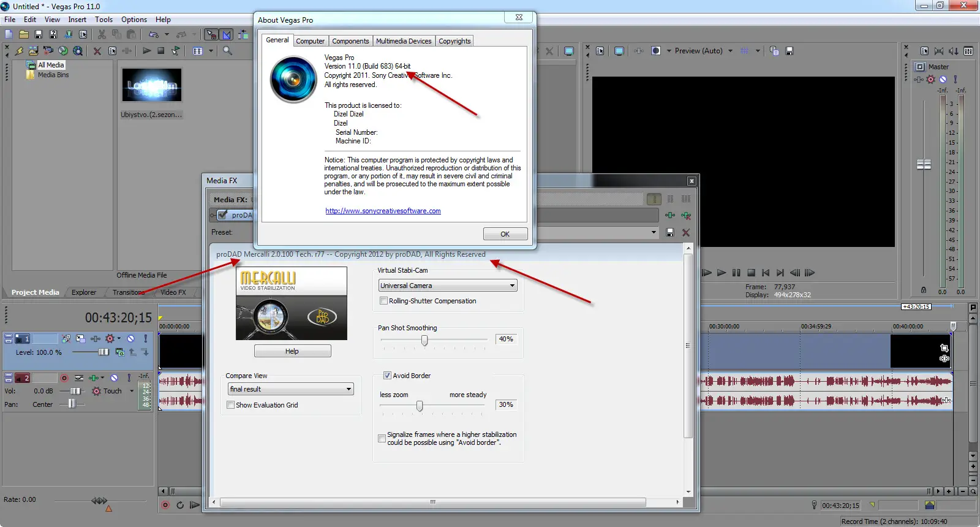
Task: Open Preset dropdown arrow in Media FX
Action: pos(654,232)
